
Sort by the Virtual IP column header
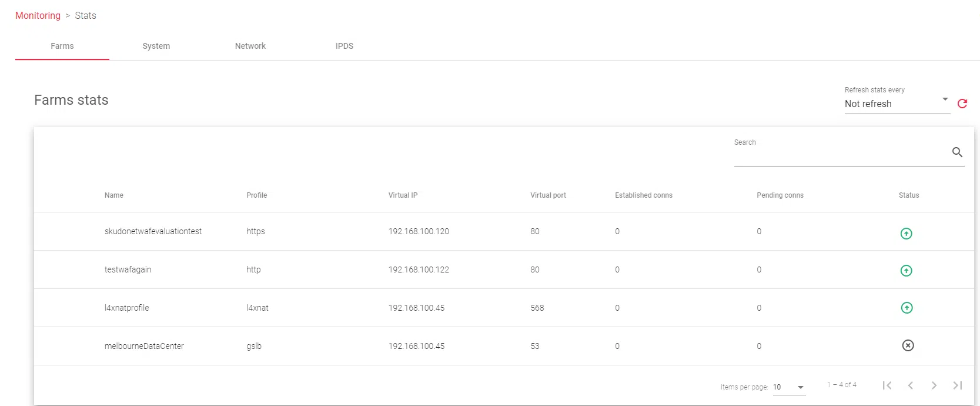pos(403,195)
